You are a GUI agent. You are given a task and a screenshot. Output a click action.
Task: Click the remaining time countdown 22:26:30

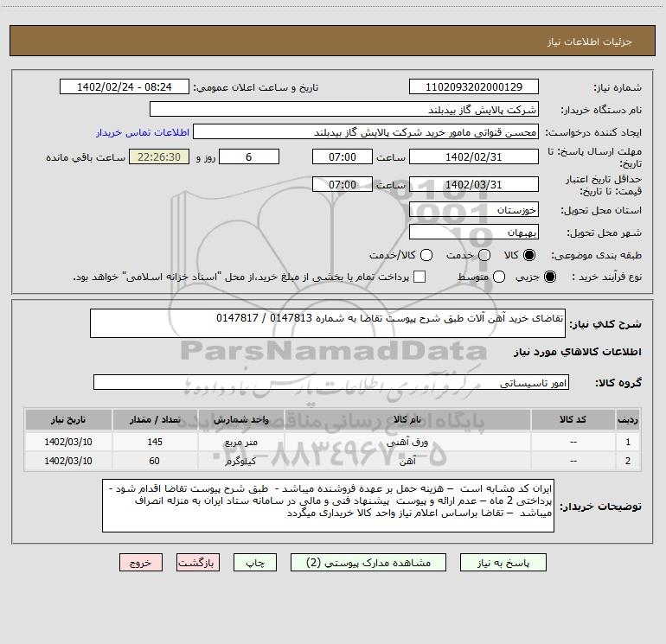click(x=159, y=156)
